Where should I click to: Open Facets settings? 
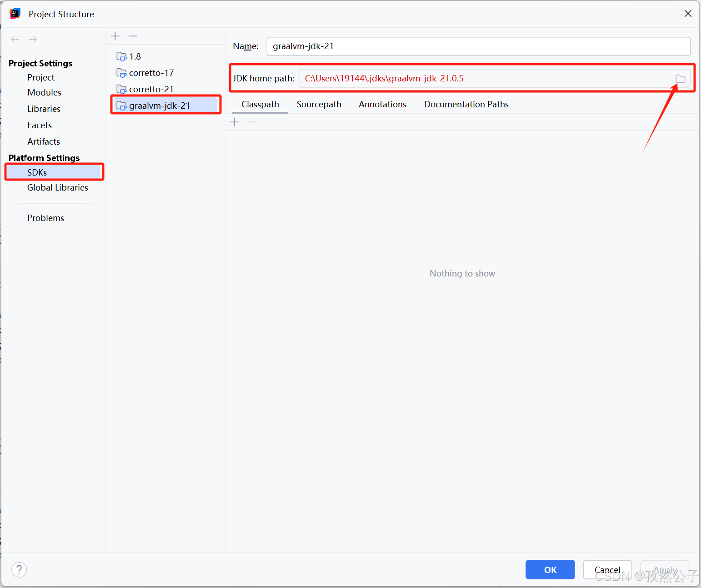point(40,125)
